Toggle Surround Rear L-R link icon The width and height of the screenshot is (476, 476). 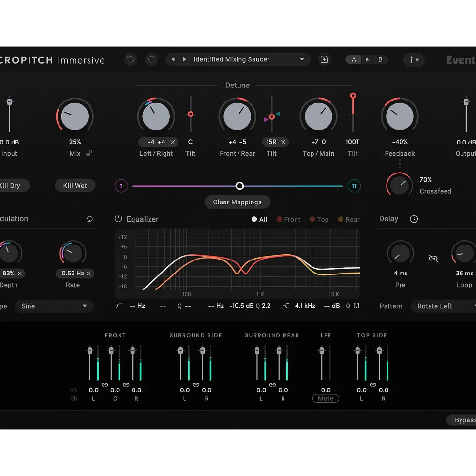pyautogui.click(x=272, y=385)
